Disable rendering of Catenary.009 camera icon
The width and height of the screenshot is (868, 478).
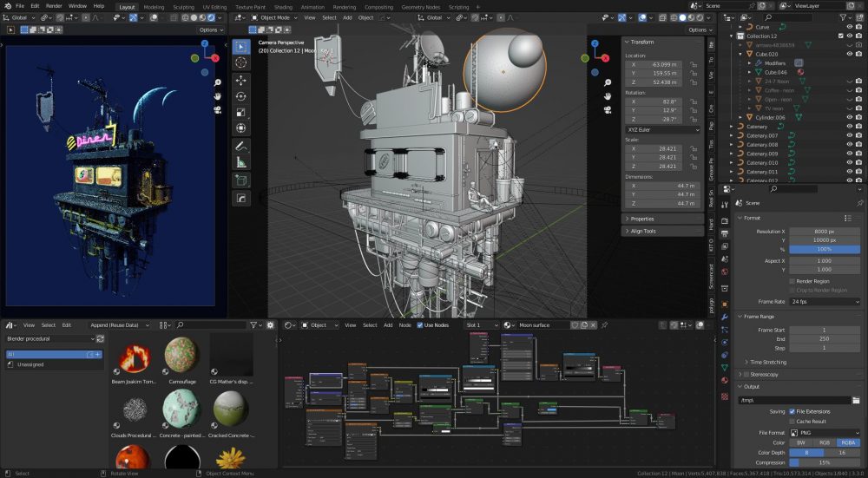coord(858,154)
